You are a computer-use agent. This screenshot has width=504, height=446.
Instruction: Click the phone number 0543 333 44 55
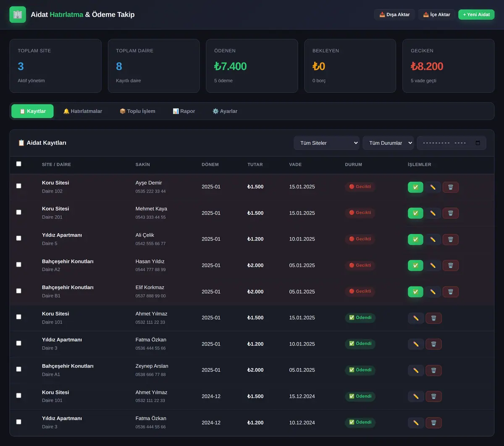(x=150, y=217)
